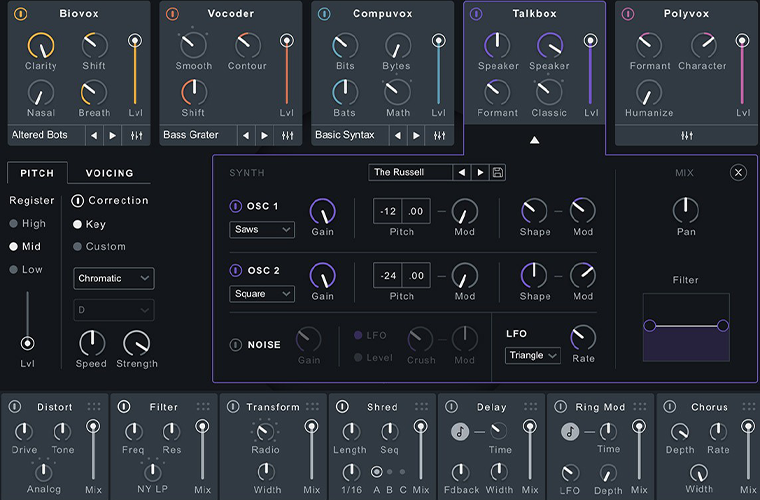Screen dimensions: 760x500
Task: Toggle the Shred effect power button
Action: tap(342, 406)
